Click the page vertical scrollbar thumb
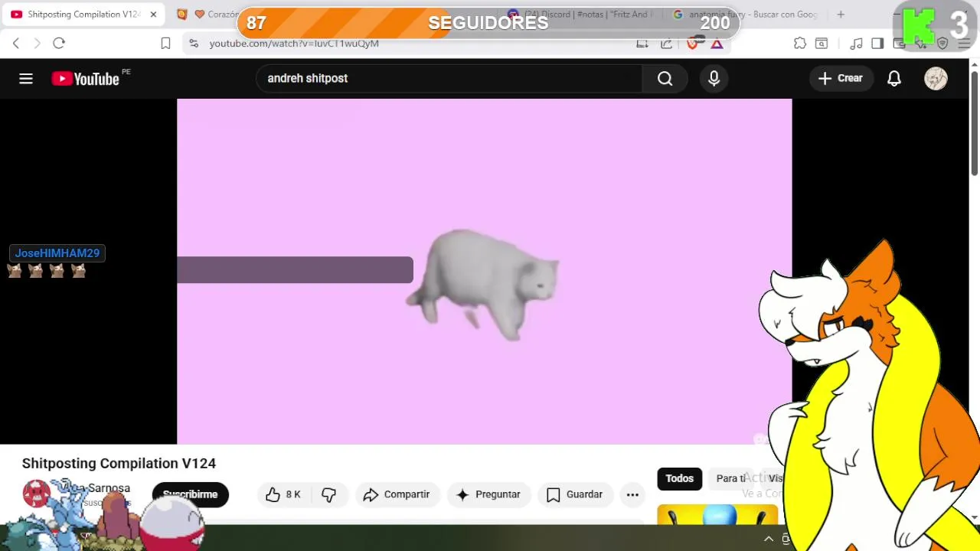Viewport: 980px width, 551px height. (974, 122)
